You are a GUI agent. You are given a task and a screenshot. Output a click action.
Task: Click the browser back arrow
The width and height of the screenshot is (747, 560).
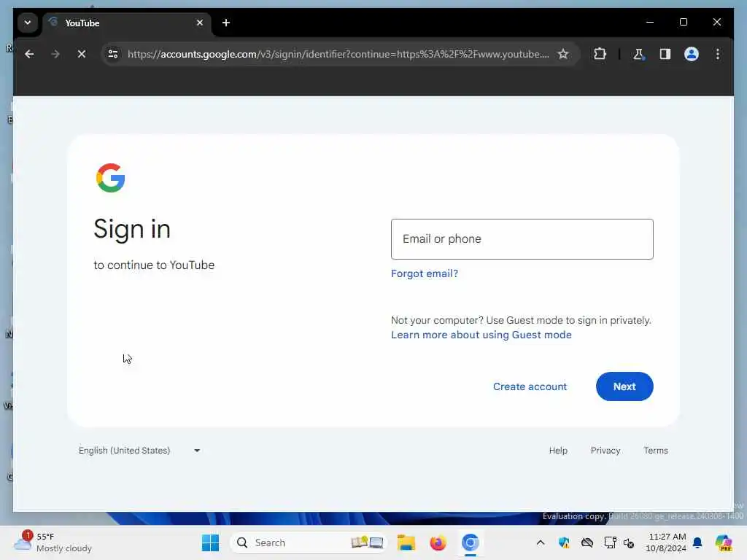[29, 54]
